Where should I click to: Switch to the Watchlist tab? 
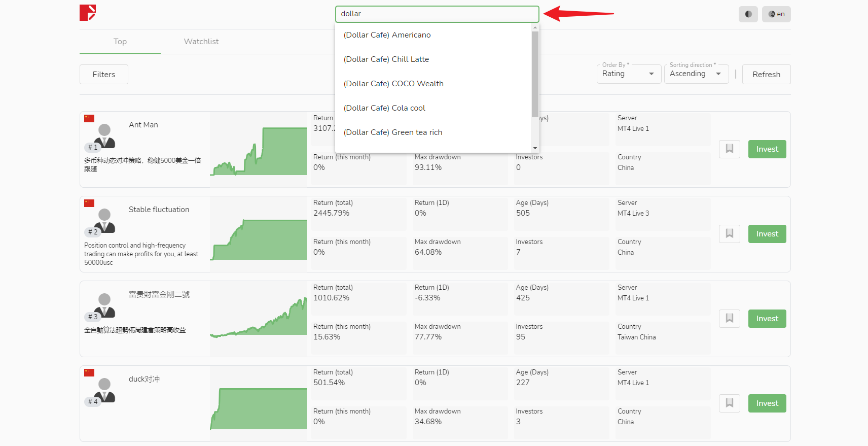pos(201,42)
